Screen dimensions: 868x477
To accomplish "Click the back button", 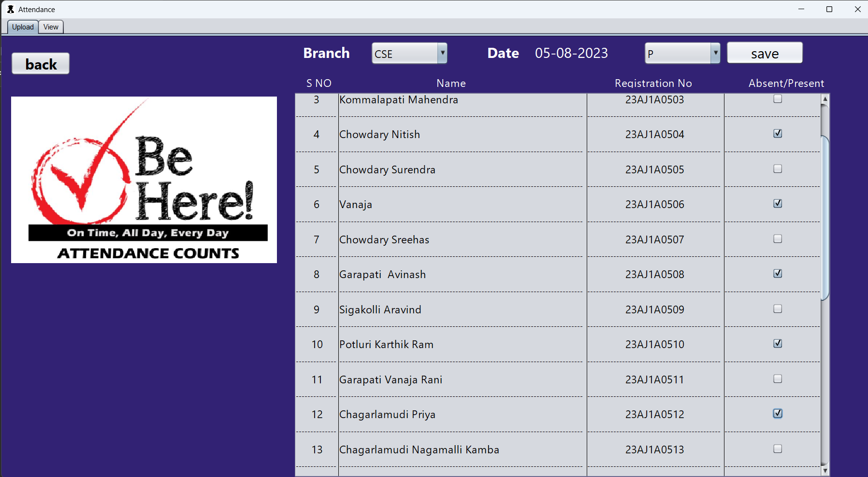I will (41, 64).
